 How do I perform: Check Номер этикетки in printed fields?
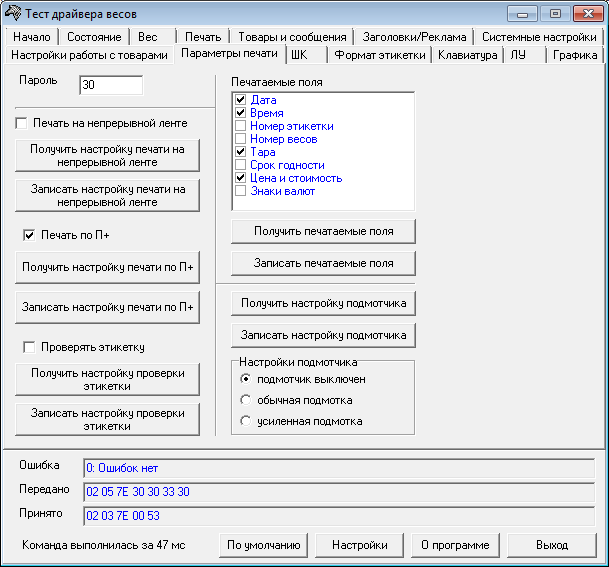240,126
